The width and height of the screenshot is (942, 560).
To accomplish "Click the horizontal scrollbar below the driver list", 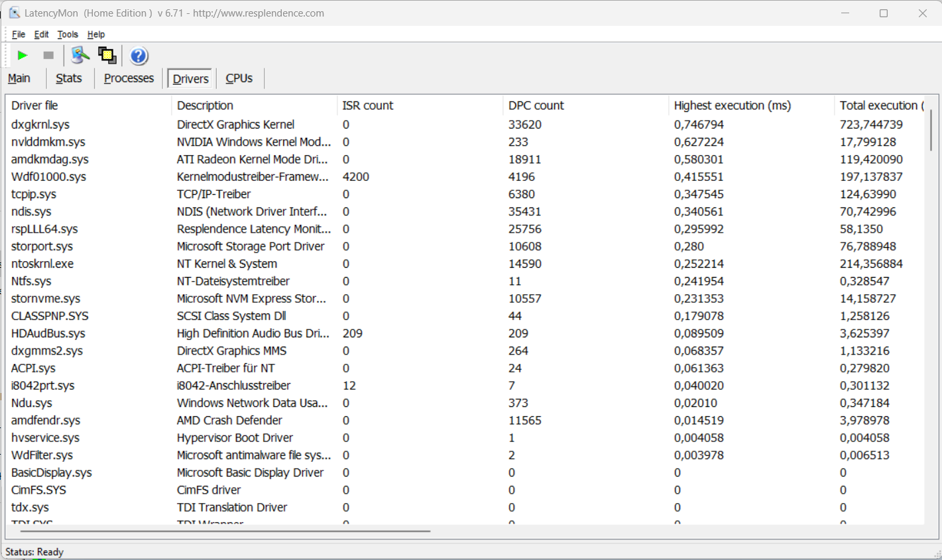I will pos(225,531).
